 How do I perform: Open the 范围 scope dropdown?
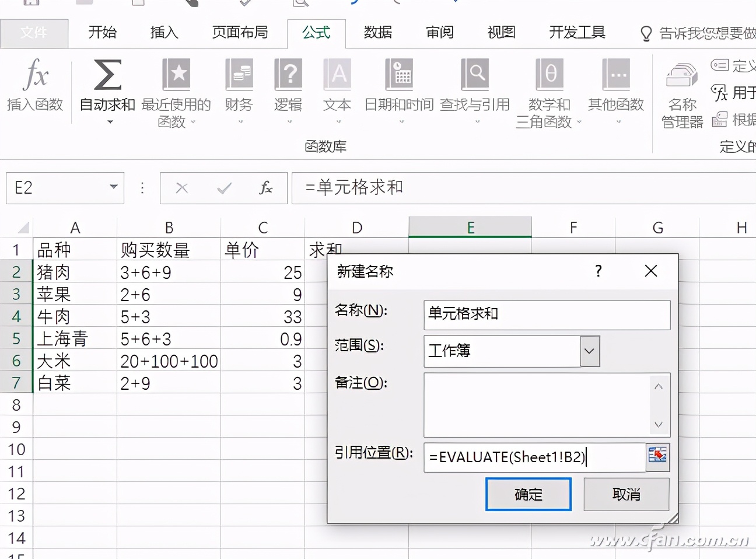click(590, 351)
